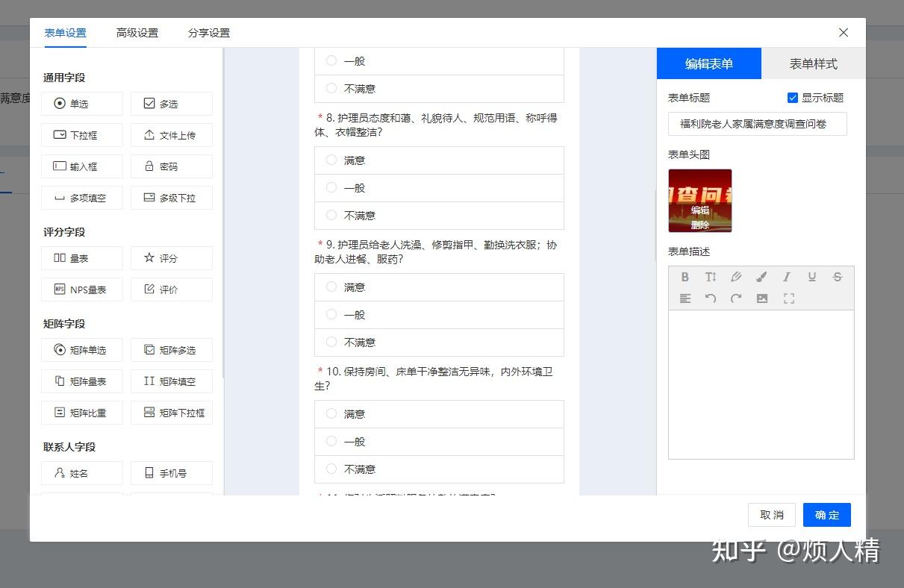
Task: Toggle the 显示标题 checkbox
Action: pos(793,98)
